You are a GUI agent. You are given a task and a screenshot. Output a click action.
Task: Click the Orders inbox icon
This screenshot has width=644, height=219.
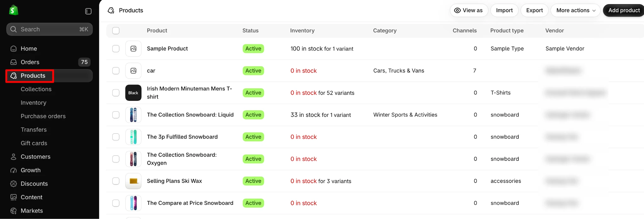tap(14, 62)
